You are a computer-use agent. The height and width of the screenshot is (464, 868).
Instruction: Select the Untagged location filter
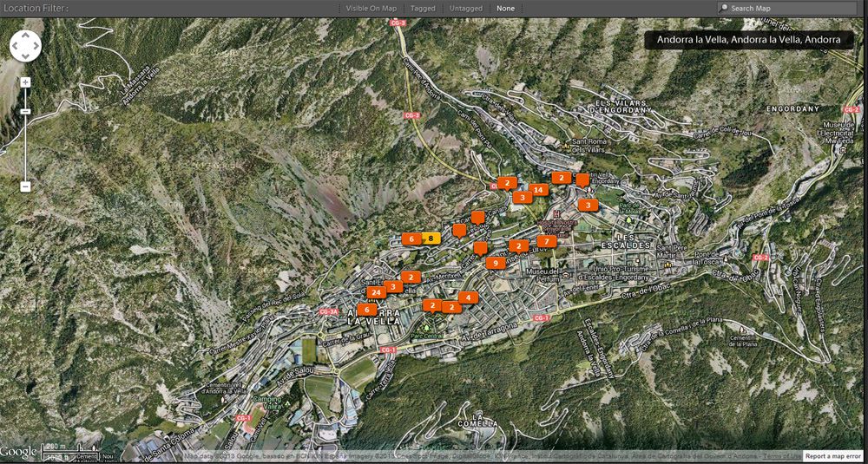coord(465,9)
